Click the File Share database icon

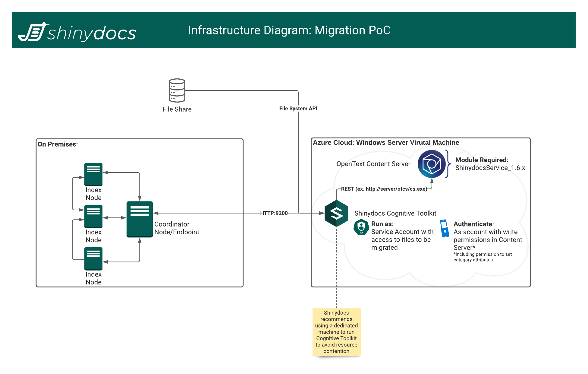[177, 90]
